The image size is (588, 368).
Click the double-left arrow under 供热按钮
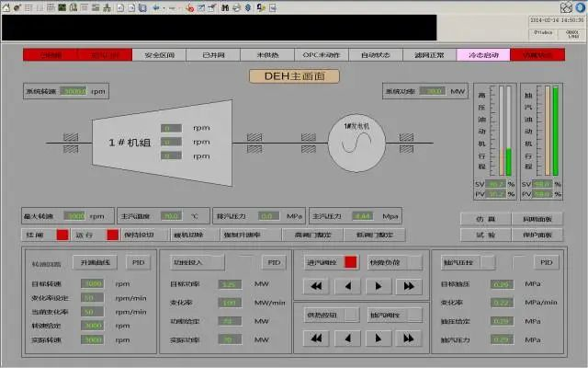(317, 337)
